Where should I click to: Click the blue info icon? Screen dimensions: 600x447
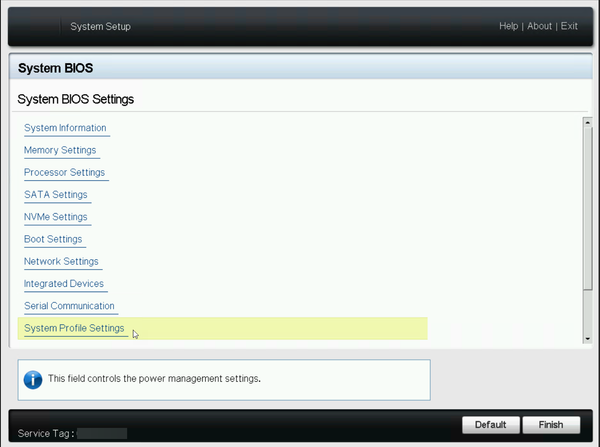click(33, 380)
